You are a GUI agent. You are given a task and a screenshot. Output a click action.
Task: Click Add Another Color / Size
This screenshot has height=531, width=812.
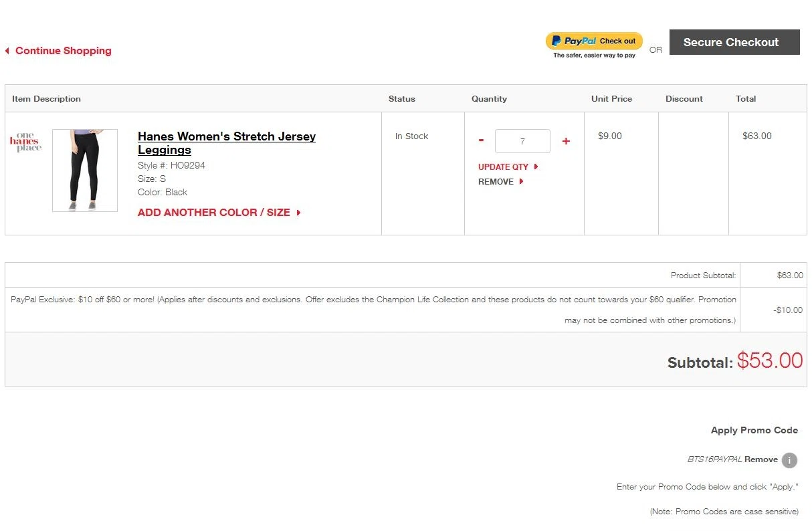click(219, 213)
